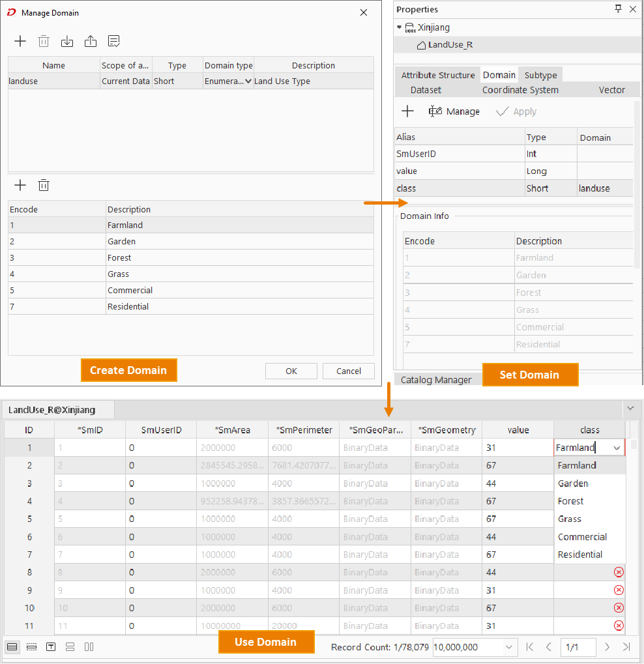Collapse the Xinjiang datasource tree node

[400, 27]
